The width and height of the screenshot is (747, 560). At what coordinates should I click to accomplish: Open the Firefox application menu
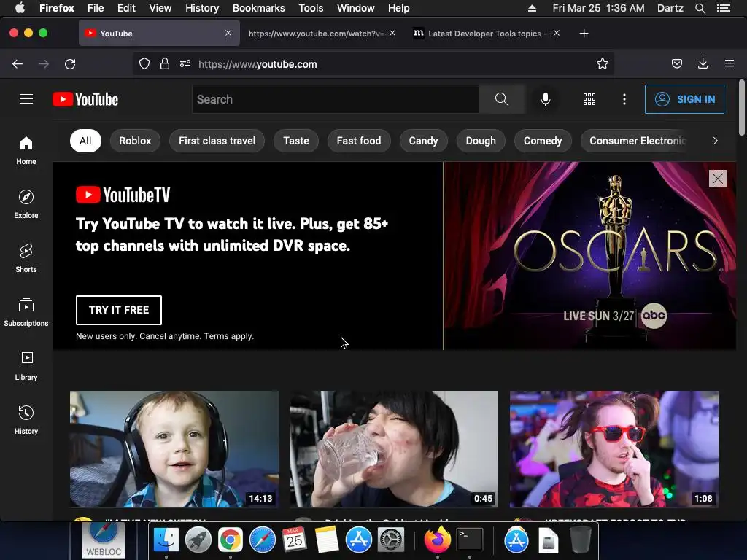(729, 64)
